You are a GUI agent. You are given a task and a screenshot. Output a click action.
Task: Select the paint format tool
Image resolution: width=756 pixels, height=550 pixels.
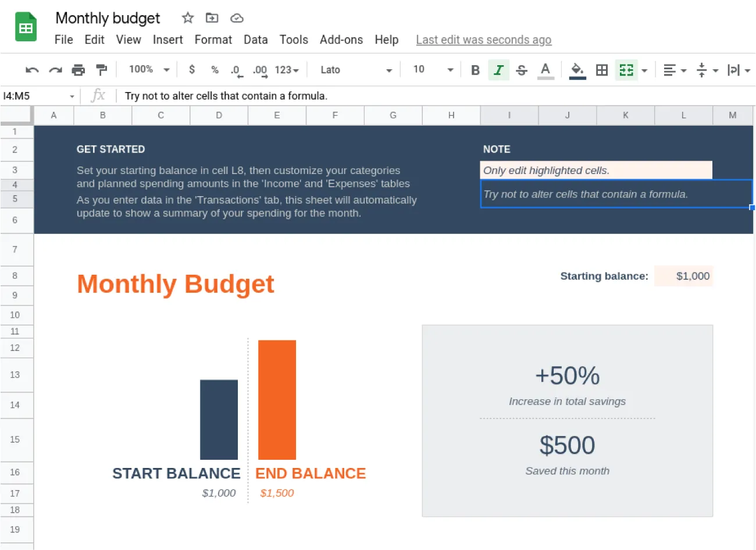click(x=101, y=69)
